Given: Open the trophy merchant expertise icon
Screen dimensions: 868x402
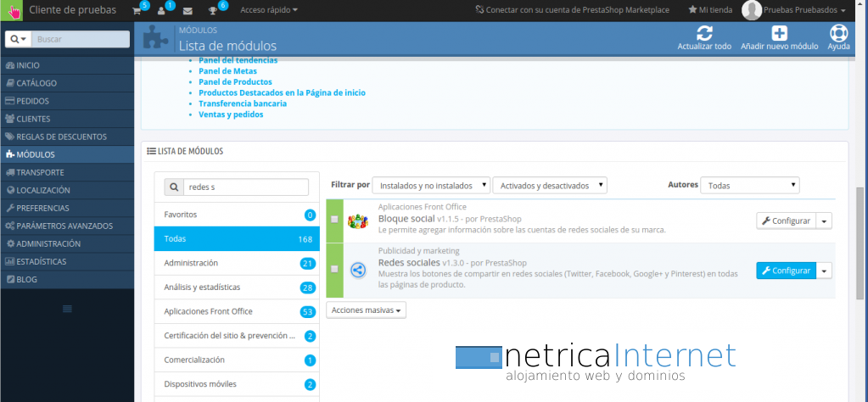Looking at the screenshot, I should click(212, 10).
